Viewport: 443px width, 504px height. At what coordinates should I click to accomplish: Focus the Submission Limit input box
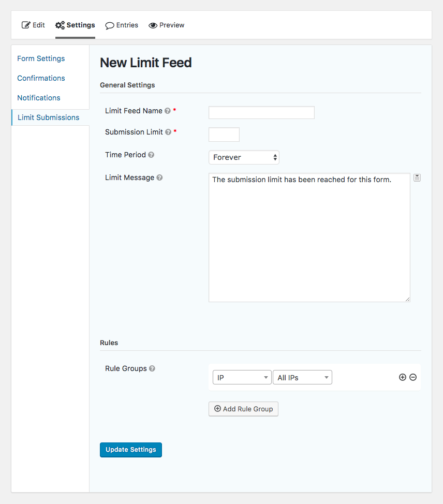pyautogui.click(x=224, y=135)
